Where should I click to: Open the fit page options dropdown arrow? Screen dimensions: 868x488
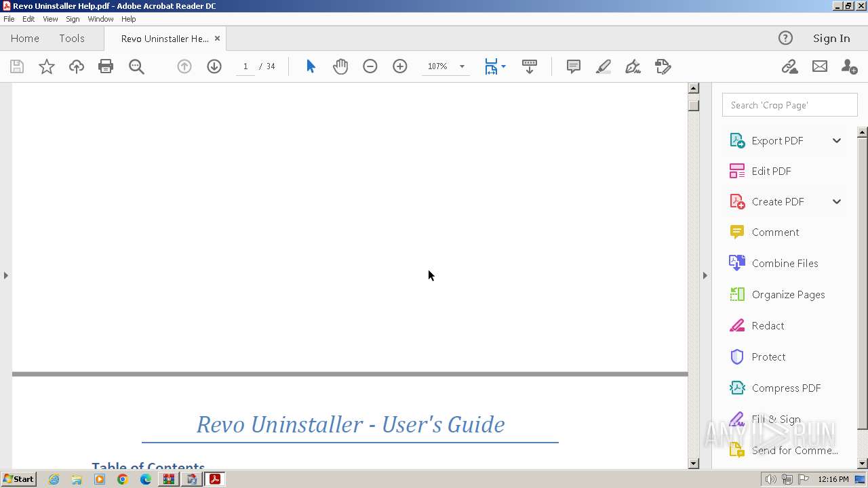click(x=503, y=66)
